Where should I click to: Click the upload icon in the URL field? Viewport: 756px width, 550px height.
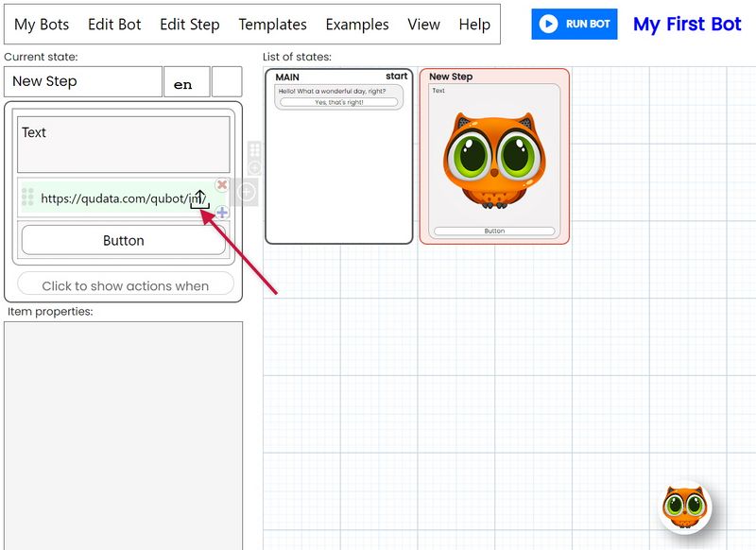click(x=200, y=198)
